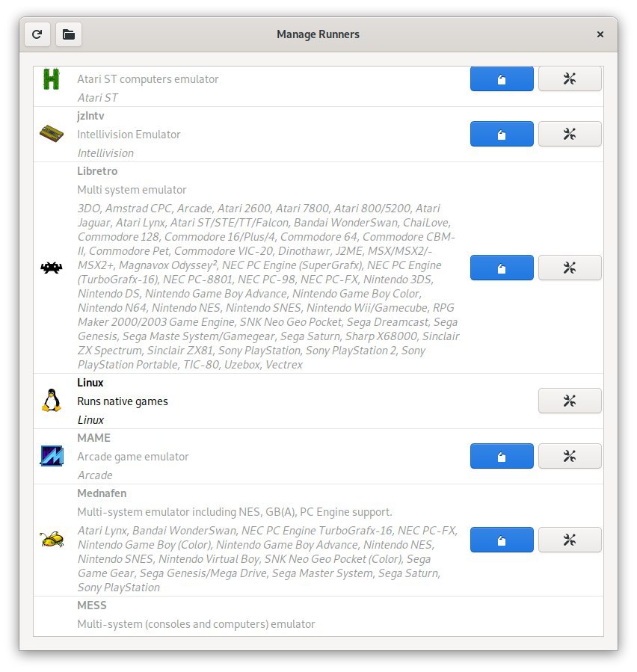Click 'Arcade game emulator' description
Viewport: 637px width, 672px height.
133,457
